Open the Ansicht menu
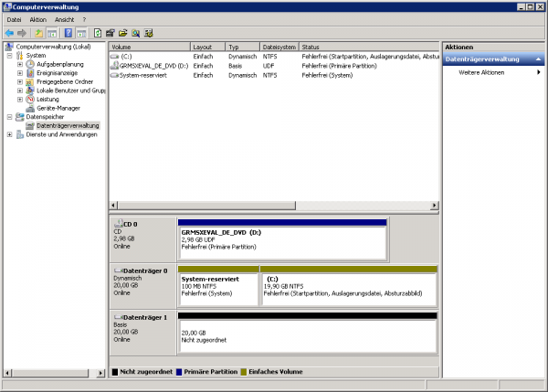The image size is (548, 392). tap(65, 19)
